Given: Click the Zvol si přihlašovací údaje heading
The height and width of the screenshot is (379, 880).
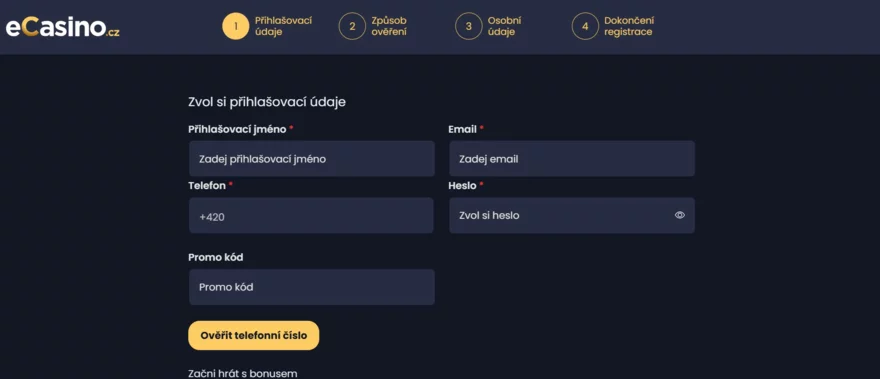Looking at the screenshot, I should tap(267, 102).
